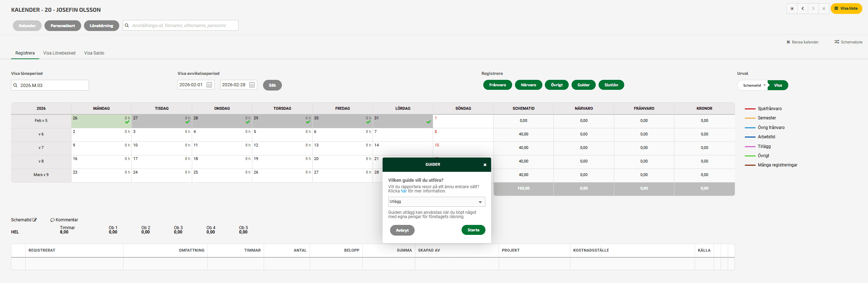Open Schemabyte shuffle option

[837, 42]
